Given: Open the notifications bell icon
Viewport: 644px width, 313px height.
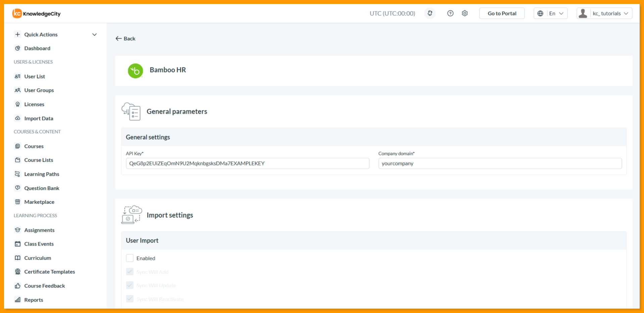Looking at the screenshot, I should click(430, 13).
